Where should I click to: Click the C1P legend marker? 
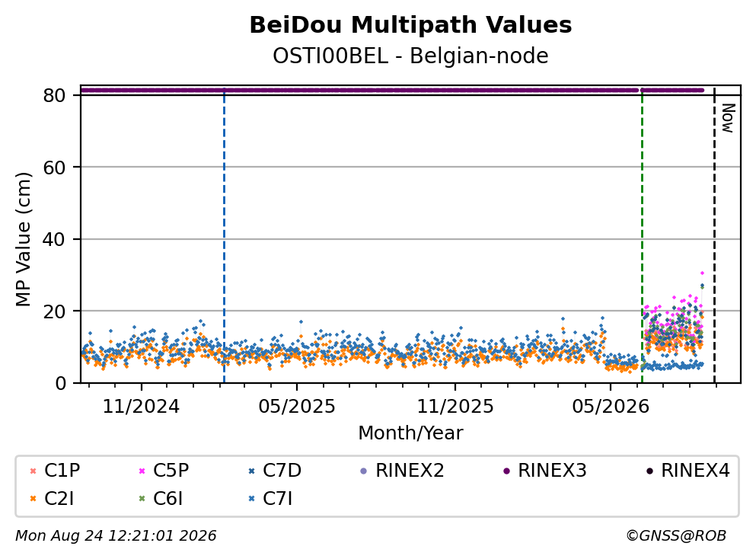tap(33, 471)
